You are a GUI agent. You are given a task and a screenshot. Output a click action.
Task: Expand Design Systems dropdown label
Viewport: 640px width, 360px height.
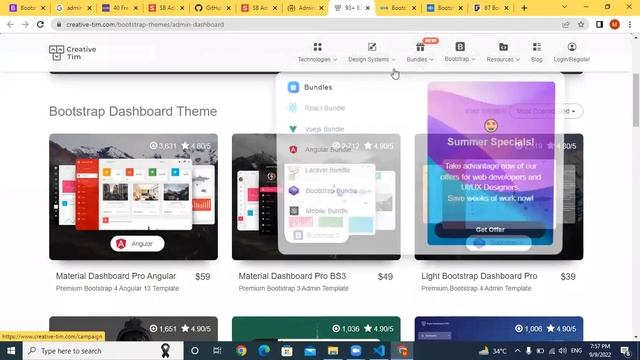tap(371, 60)
